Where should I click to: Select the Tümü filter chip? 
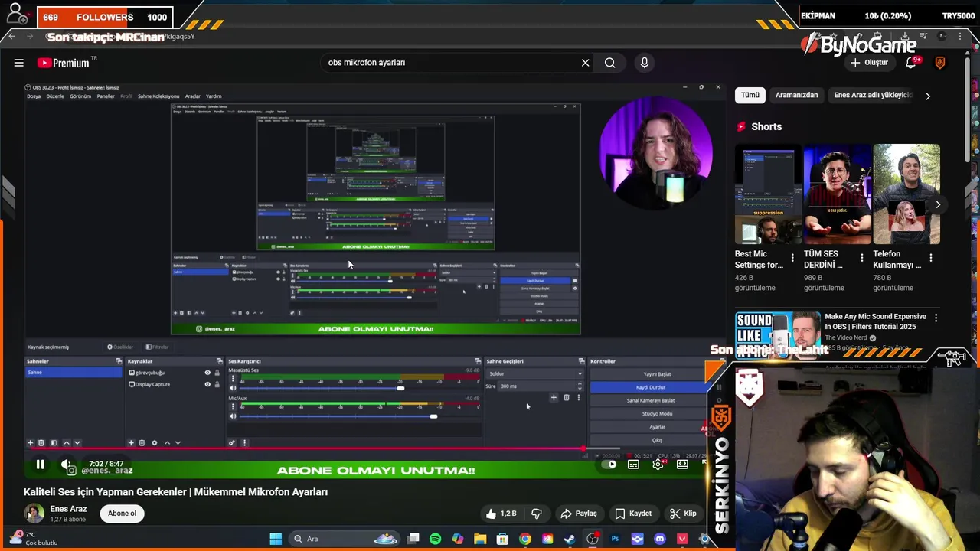coord(750,95)
